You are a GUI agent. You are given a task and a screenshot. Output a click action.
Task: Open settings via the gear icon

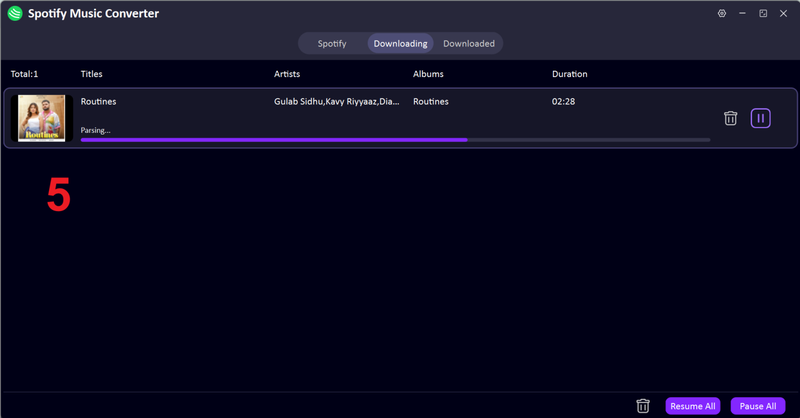click(x=722, y=13)
